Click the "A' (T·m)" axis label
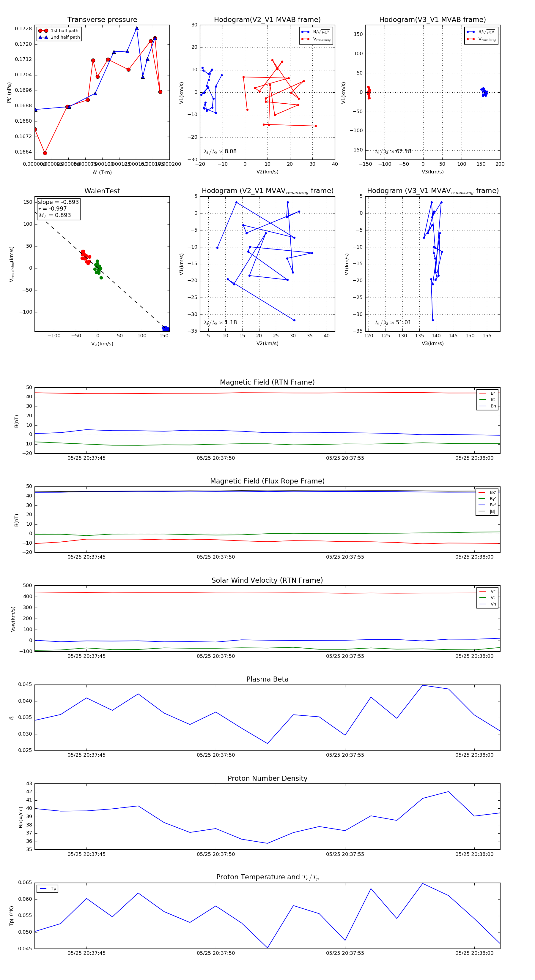The width and height of the screenshot is (535, 980). tap(102, 172)
